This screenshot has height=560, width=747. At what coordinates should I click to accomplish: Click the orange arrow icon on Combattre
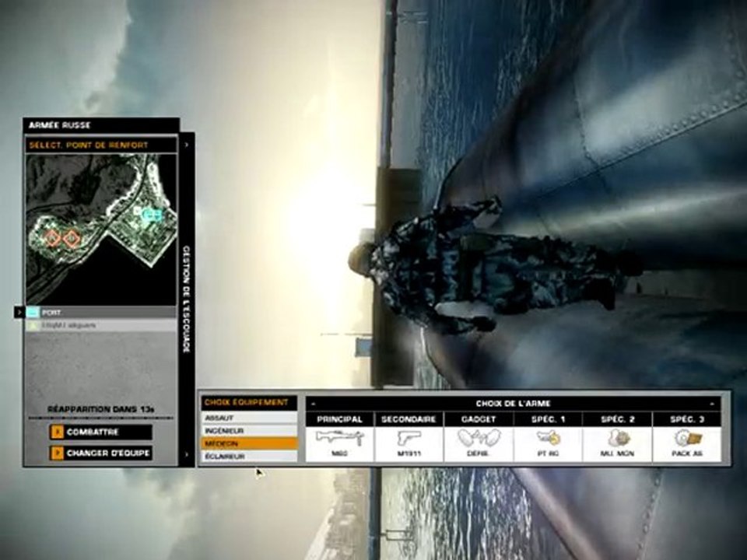pos(57,432)
